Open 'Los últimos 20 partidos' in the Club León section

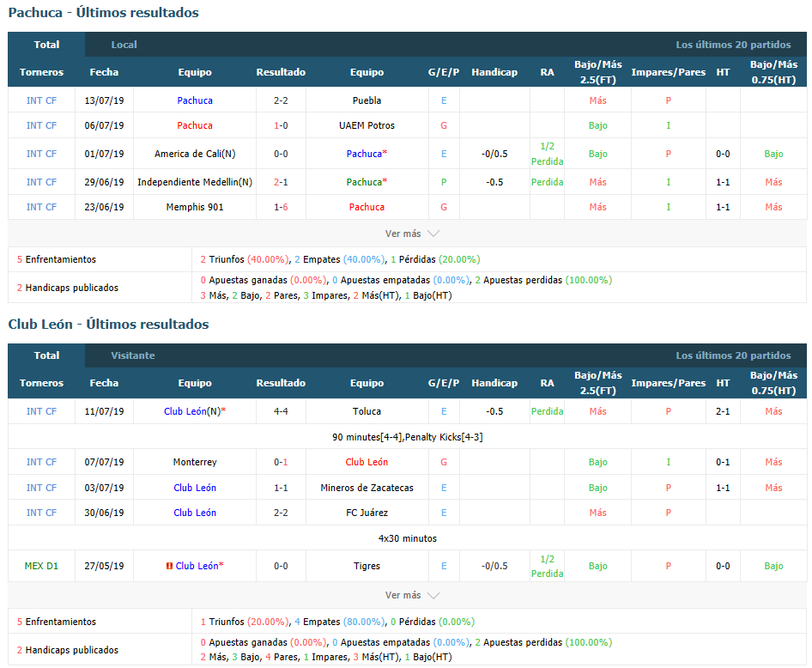pos(733,355)
